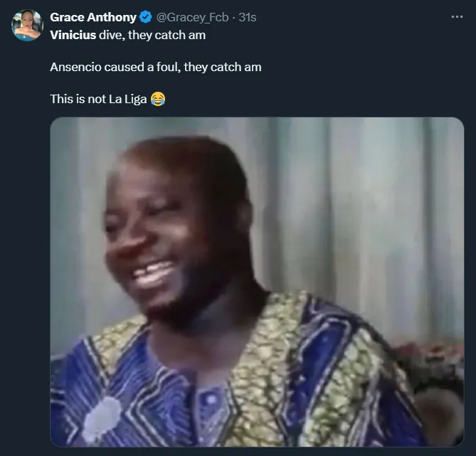Click the text "This is not"

pos(78,99)
